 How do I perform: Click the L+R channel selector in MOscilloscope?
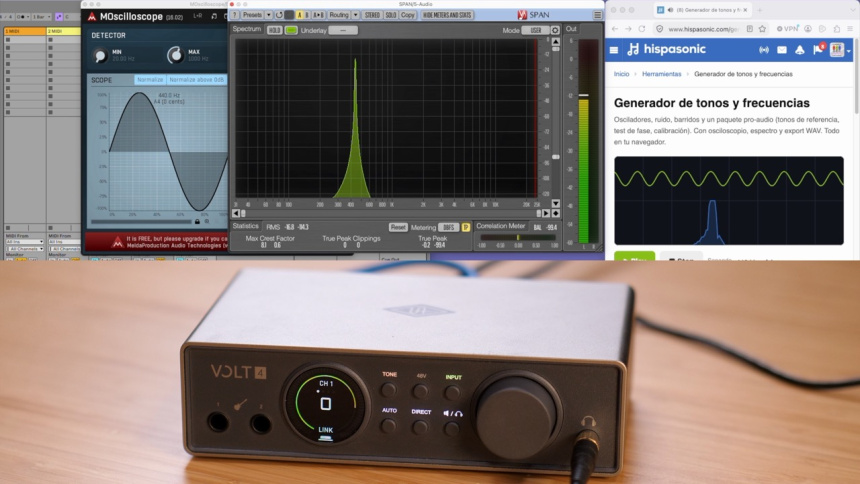(x=197, y=16)
